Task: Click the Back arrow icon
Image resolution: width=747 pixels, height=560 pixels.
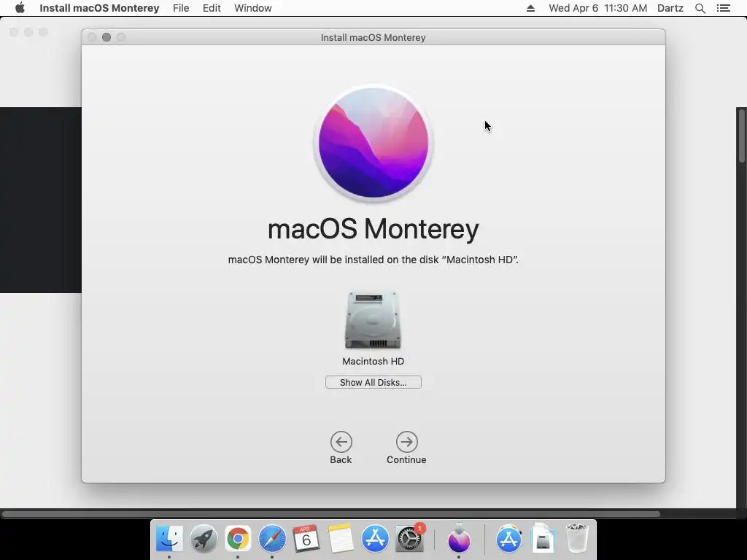Action: (x=341, y=442)
